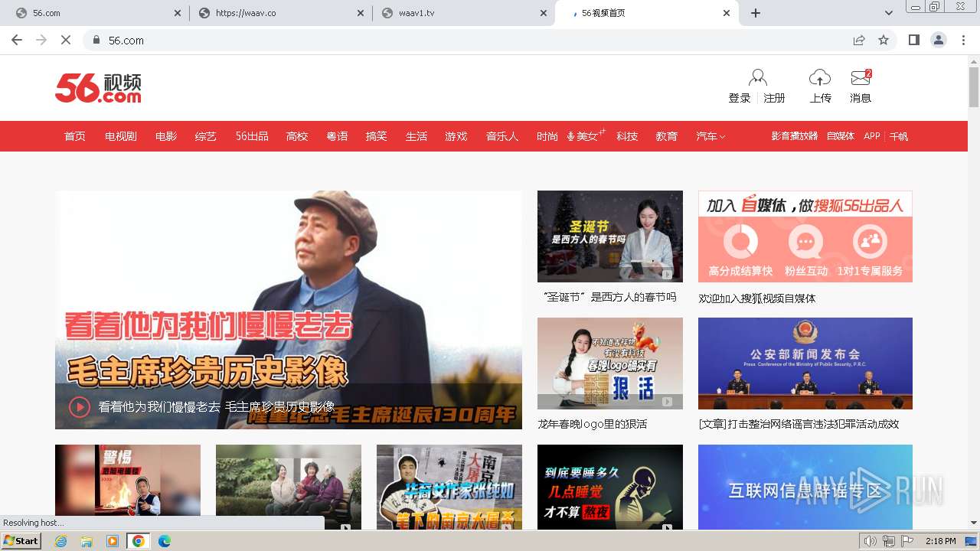980x551 pixels.
Task: Open the 公安部新闻发布会 thumbnail
Action: pyautogui.click(x=805, y=364)
